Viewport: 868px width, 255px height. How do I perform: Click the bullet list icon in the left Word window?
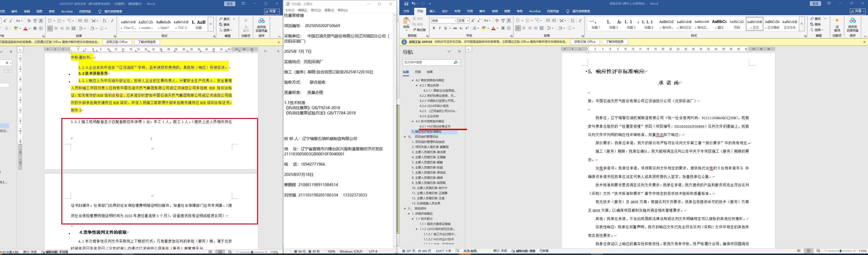pyautogui.click(x=50, y=21)
